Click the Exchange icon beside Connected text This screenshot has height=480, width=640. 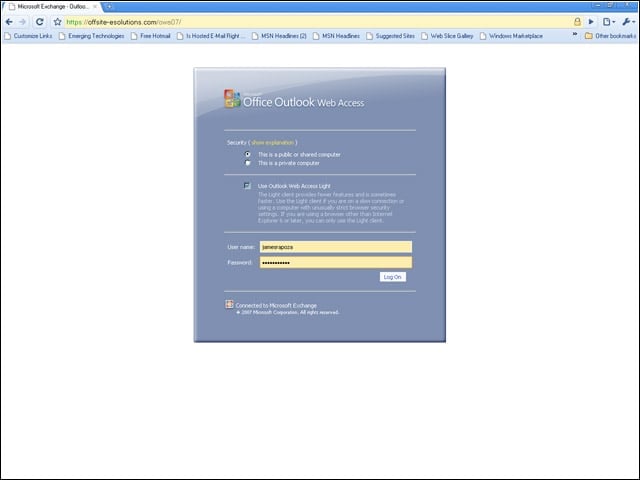coord(229,304)
